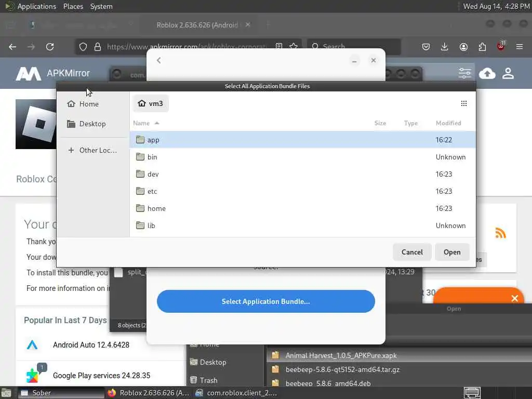Open the APKMirror user account icon
Image resolution: width=532 pixels, height=399 pixels.
tap(508, 73)
